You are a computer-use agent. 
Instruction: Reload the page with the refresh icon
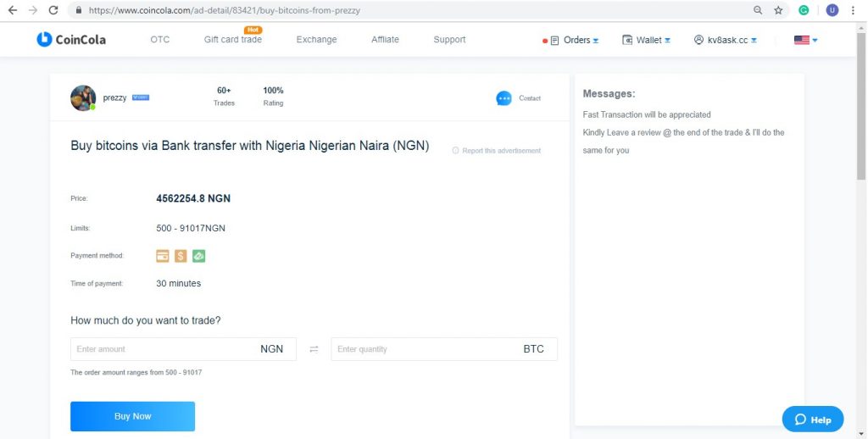pos(53,10)
